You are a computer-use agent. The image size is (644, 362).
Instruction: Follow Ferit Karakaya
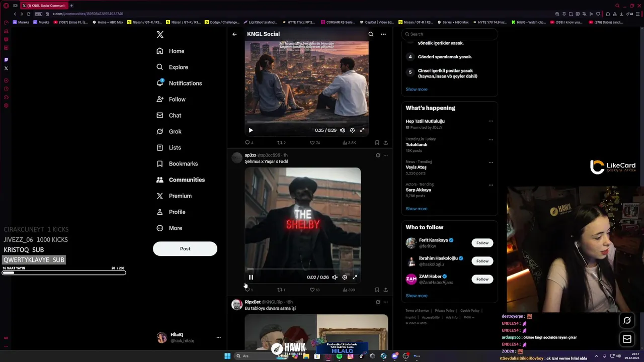point(482,243)
